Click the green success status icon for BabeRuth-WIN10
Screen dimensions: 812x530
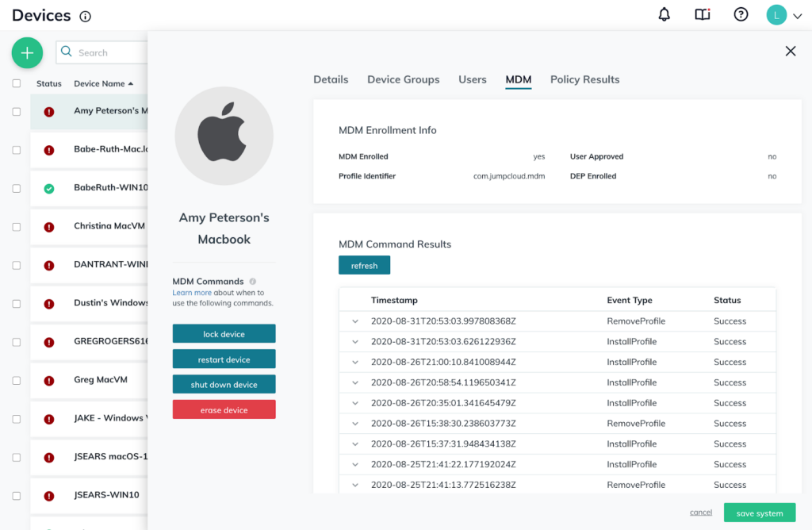[x=48, y=188]
